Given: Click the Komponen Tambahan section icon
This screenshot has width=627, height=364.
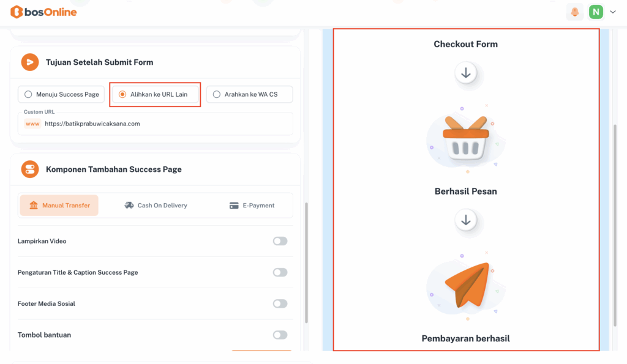Looking at the screenshot, I should pyautogui.click(x=30, y=169).
